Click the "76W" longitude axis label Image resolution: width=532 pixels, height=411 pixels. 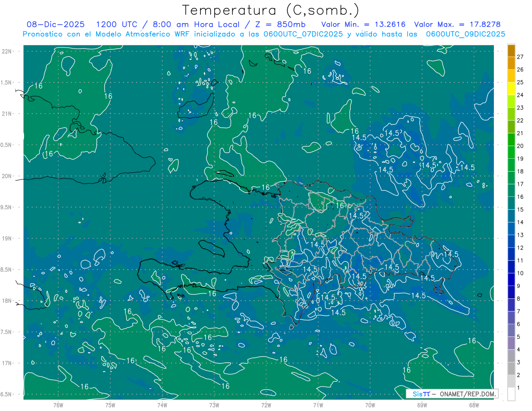coord(58,405)
